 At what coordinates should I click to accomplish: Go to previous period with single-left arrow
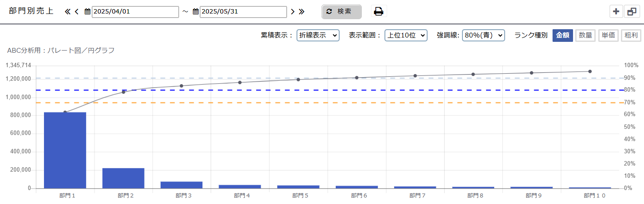(77, 12)
